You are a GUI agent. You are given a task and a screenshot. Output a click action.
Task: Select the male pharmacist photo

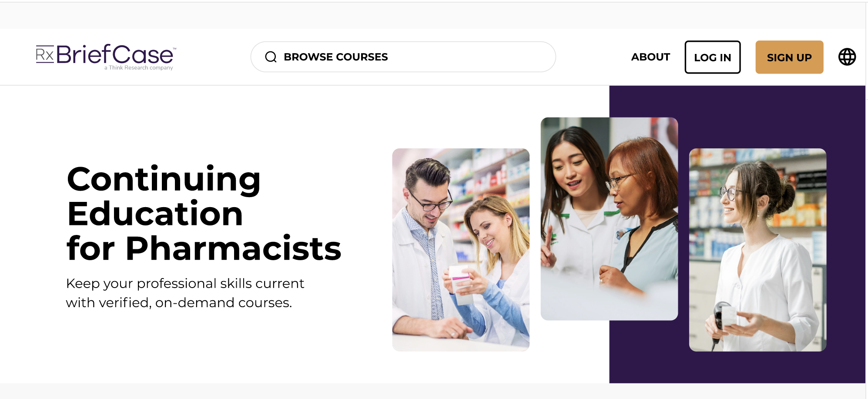click(x=461, y=250)
